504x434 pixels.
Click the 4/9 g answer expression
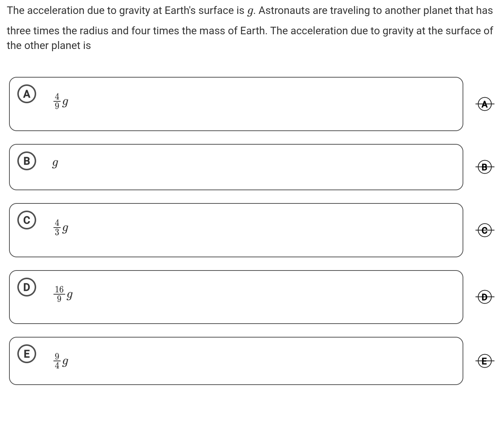[61, 101]
